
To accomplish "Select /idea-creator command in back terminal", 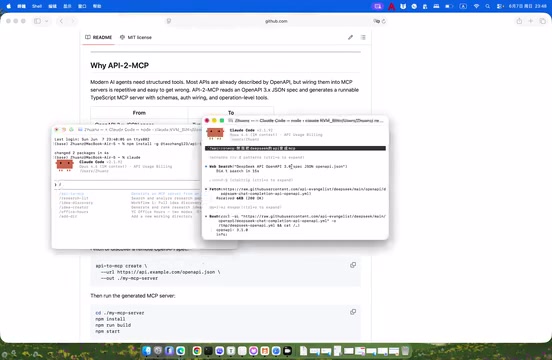I will tap(74, 208).
